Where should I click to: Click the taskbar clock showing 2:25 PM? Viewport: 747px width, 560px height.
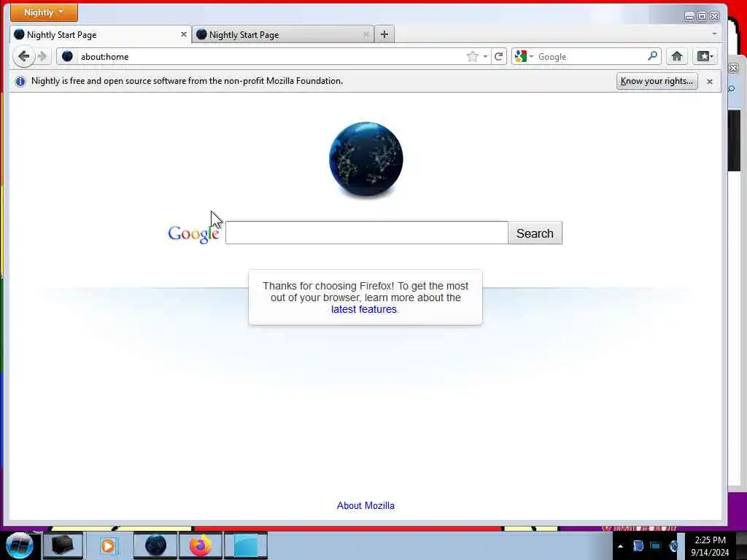click(710, 546)
